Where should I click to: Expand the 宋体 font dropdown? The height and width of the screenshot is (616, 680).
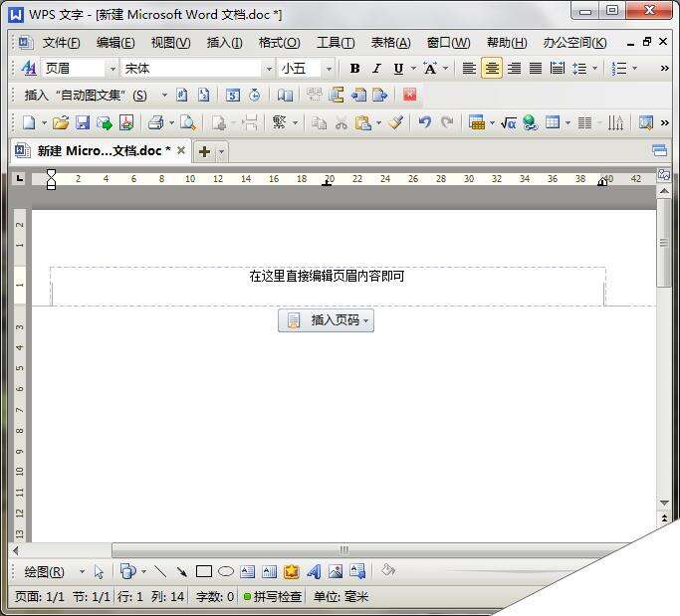269,69
